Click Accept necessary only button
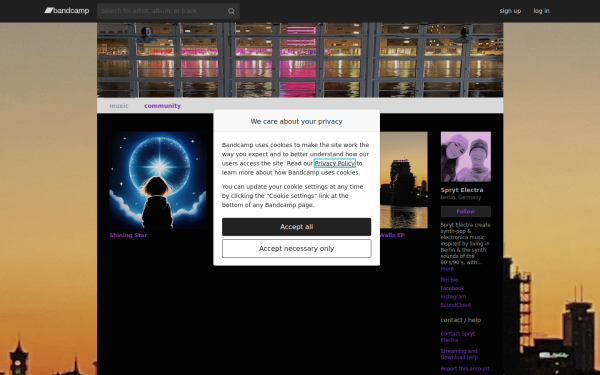 (297, 249)
